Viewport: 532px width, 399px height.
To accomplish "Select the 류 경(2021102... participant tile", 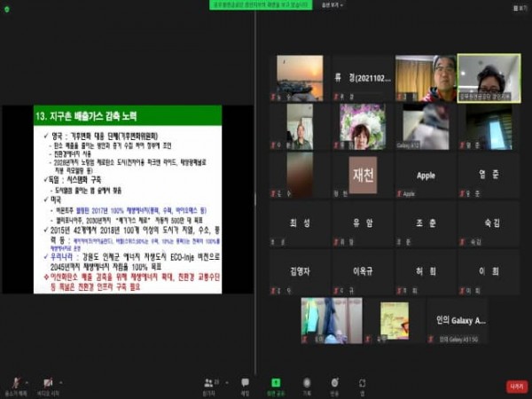I will (363, 78).
